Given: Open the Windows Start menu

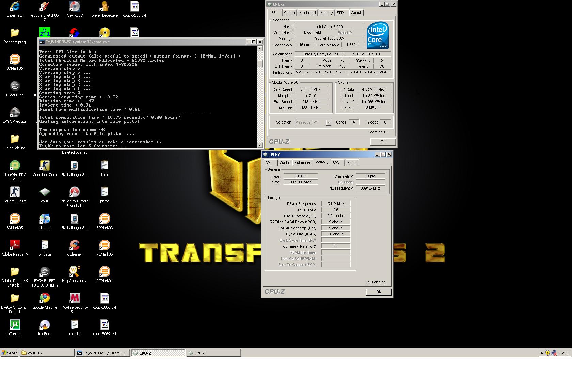Looking at the screenshot, I should coord(10,353).
